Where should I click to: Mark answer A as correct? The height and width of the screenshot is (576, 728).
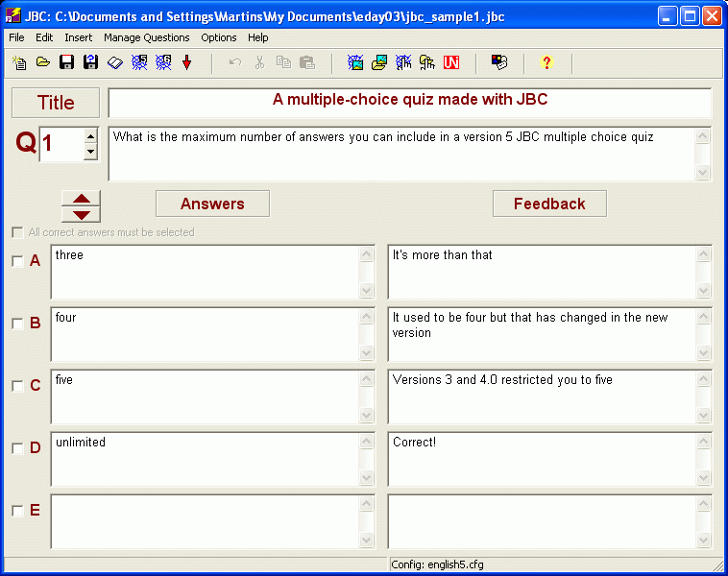click(17, 261)
